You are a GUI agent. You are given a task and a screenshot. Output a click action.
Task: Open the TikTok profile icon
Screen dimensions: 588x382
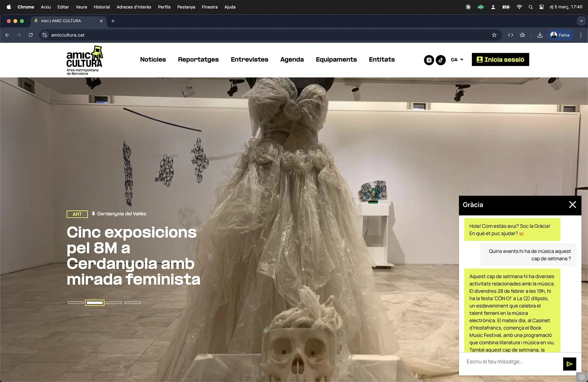[441, 60]
